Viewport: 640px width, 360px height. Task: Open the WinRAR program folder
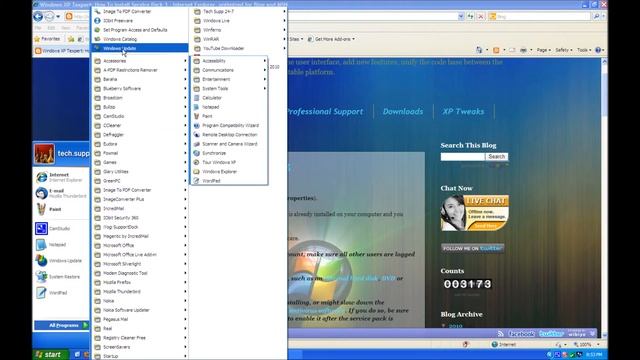tap(239, 39)
